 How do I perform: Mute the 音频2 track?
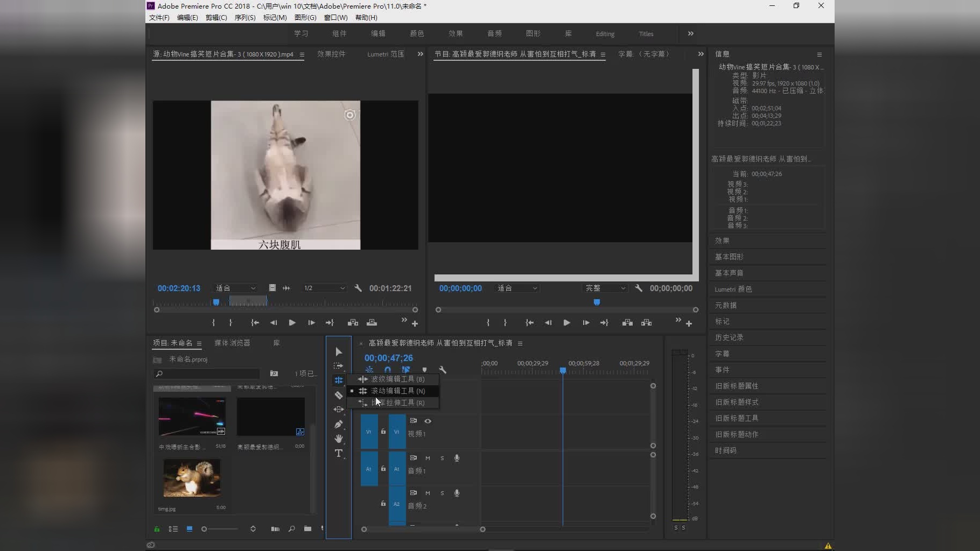(x=428, y=493)
